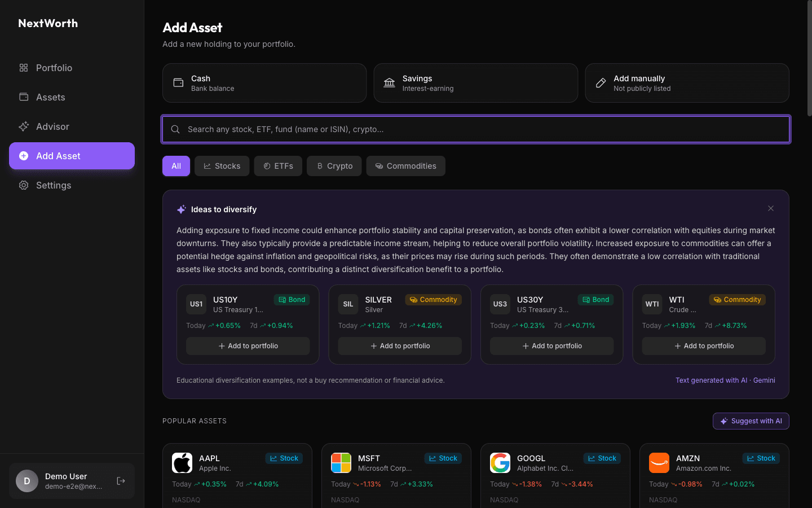Click the Add Asset plus circle icon
Viewport: 812px width, 508px height.
[24, 156]
